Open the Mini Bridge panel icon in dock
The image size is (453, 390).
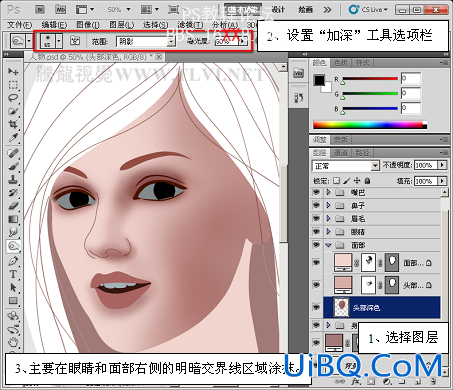click(x=298, y=73)
